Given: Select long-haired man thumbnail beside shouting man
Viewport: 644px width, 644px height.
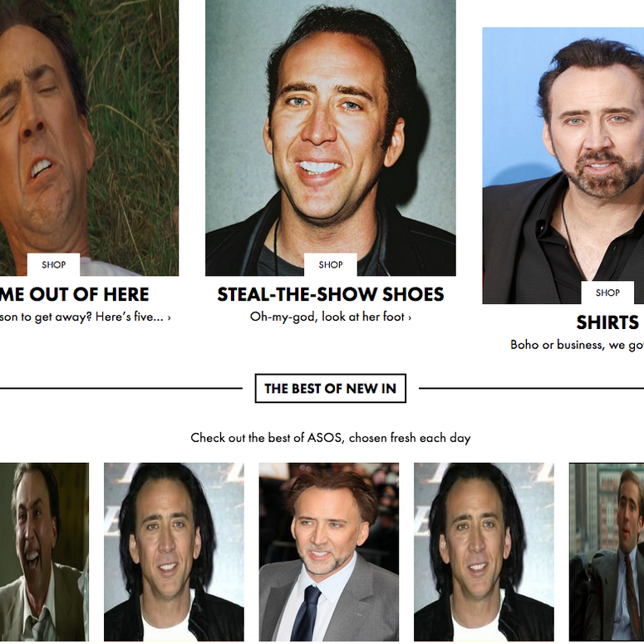Looking at the screenshot, I should (174, 552).
